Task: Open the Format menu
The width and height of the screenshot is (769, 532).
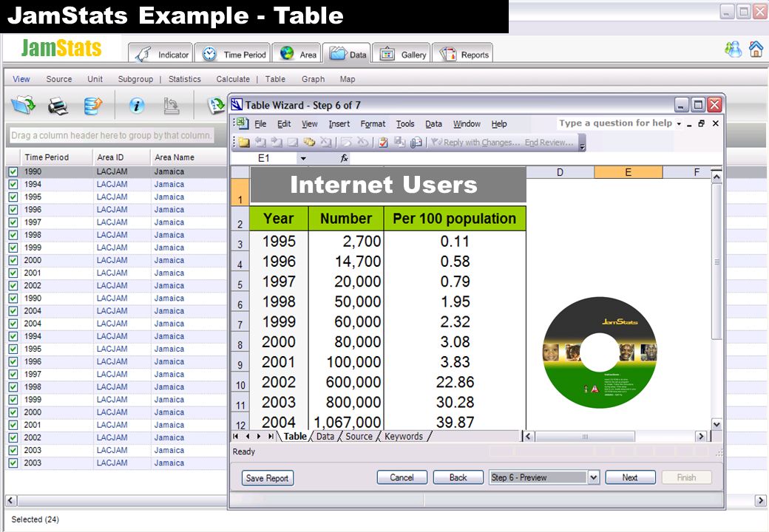Action: pyautogui.click(x=373, y=124)
